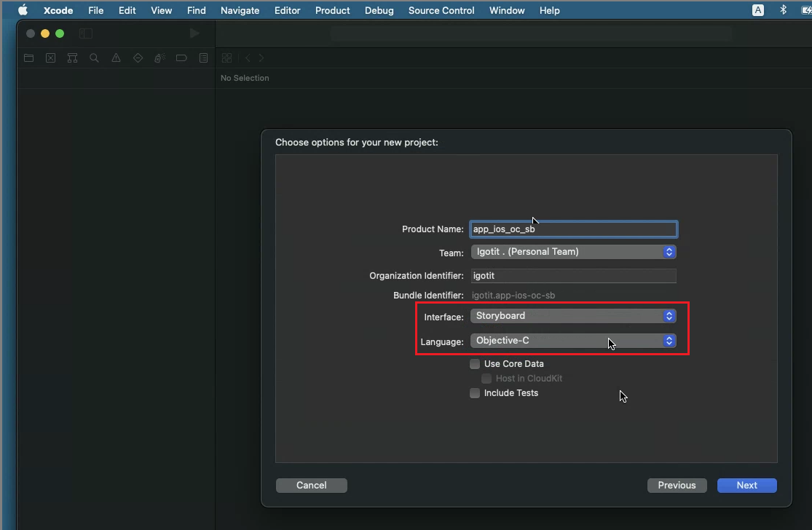Open the Language dropdown showing Objective-C
Viewport: 812px width, 530px height.
click(573, 341)
